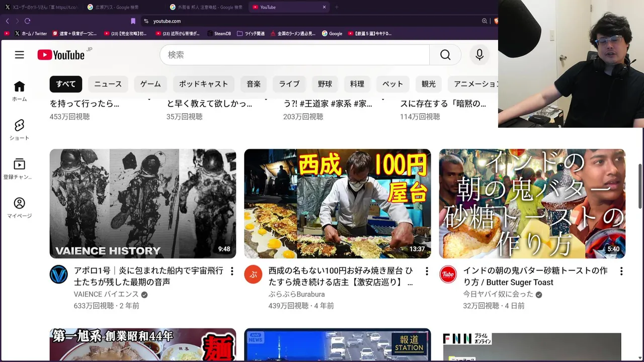Image resolution: width=644 pixels, height=362 pixels.
Task: Open 【厳選５選】今キテる bookmark
Action: tap(369, 34)
